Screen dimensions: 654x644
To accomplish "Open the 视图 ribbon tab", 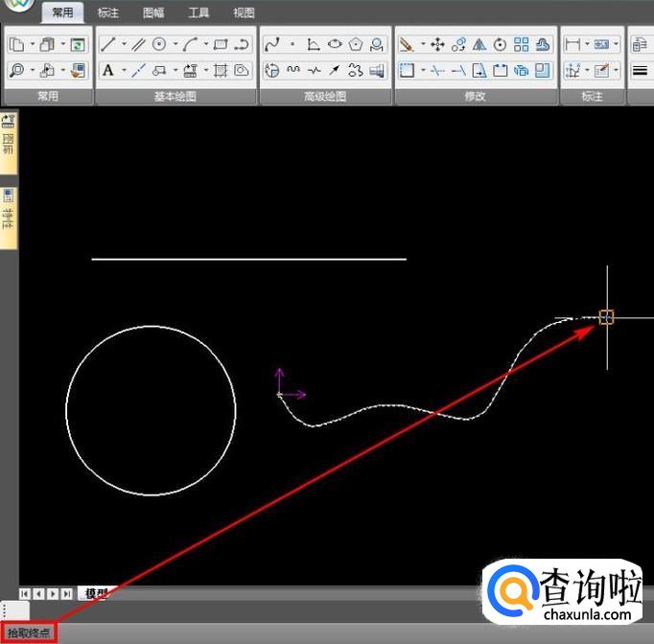I will pyautogui.click(x=244, y=13).
